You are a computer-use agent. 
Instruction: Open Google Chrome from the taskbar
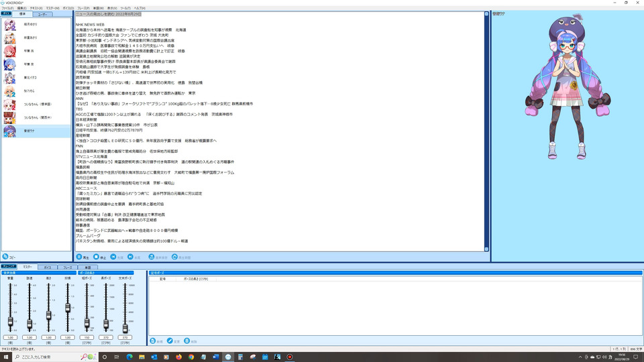point(191,357)
